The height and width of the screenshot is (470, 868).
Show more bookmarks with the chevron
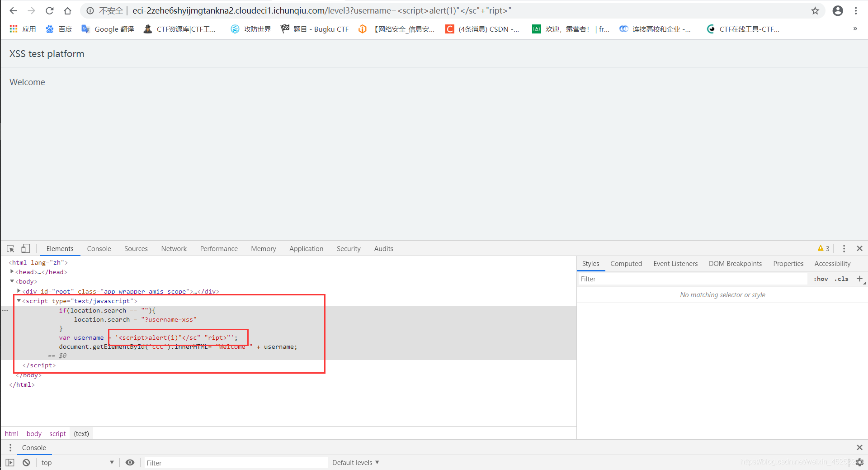coord(855,28)
